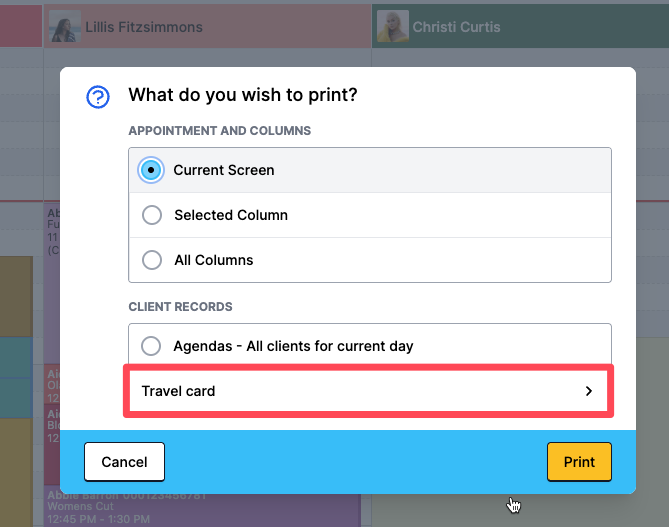This screenshot has height=527, width=669.
Task: Click the yellow appointment block on left edge
Action: (16, 295)
